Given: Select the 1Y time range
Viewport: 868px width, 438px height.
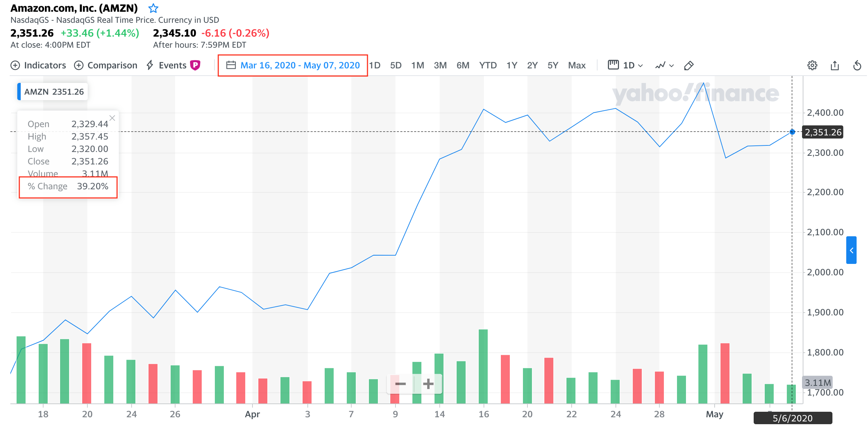Looking at the screenshot, I should pyautogui.click(x=512, y=65).
